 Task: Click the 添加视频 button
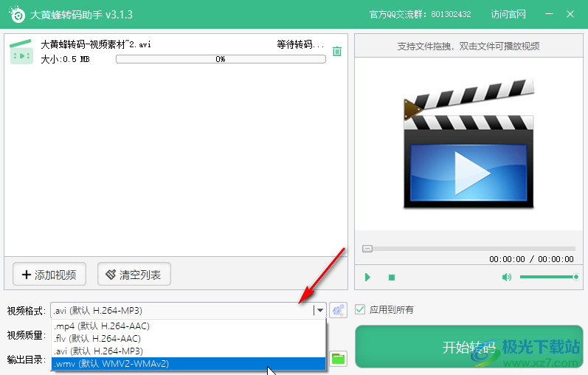pos(49,275)
